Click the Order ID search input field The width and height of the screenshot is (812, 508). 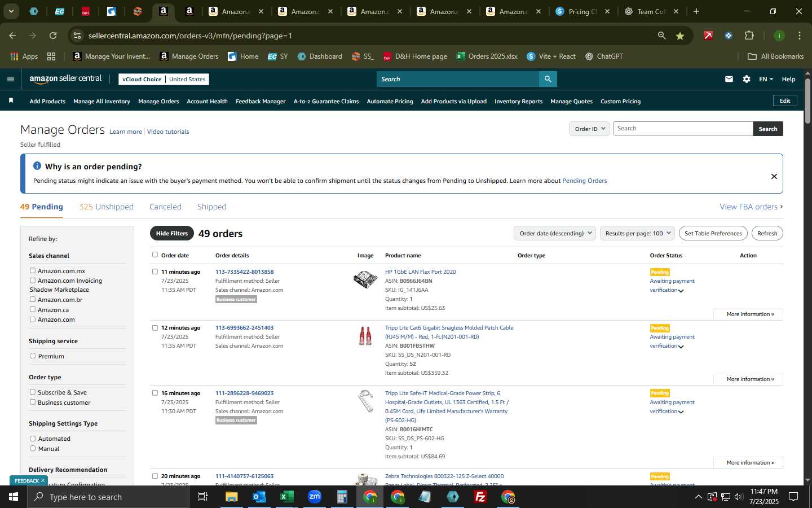click(683, 129)
